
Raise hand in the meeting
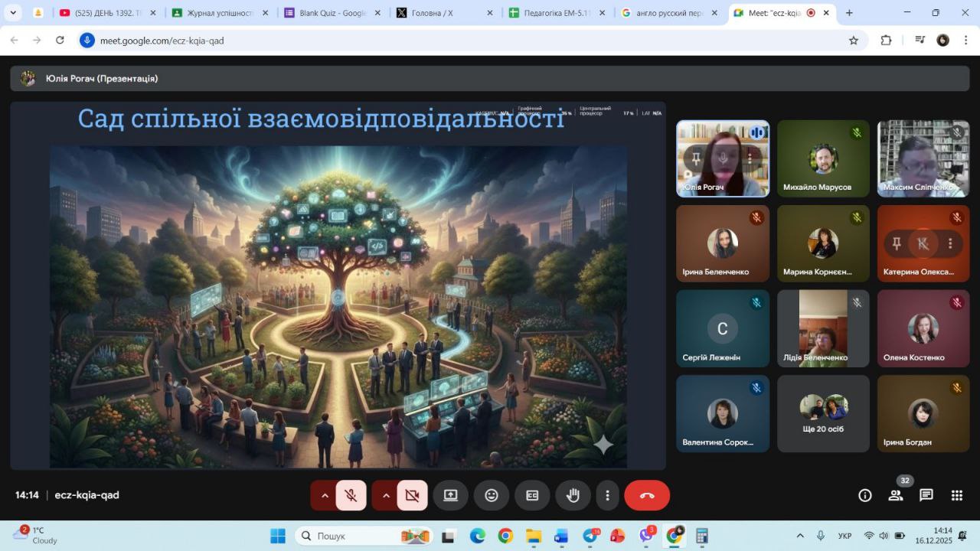point(573,495)
